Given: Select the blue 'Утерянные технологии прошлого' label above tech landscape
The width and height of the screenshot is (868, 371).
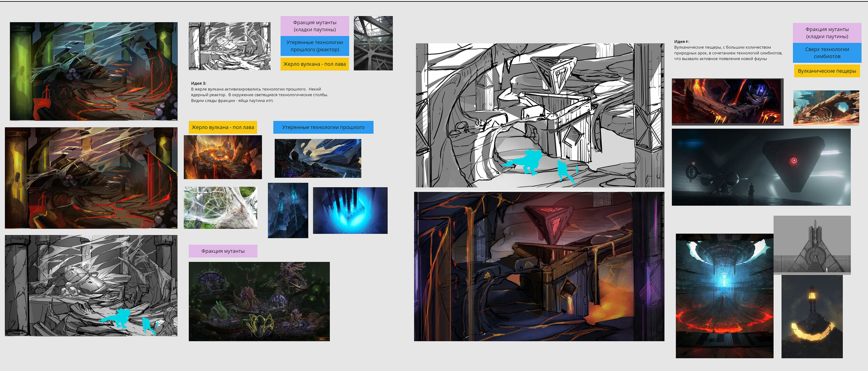Looking at the screenshot, I should 323,127.
